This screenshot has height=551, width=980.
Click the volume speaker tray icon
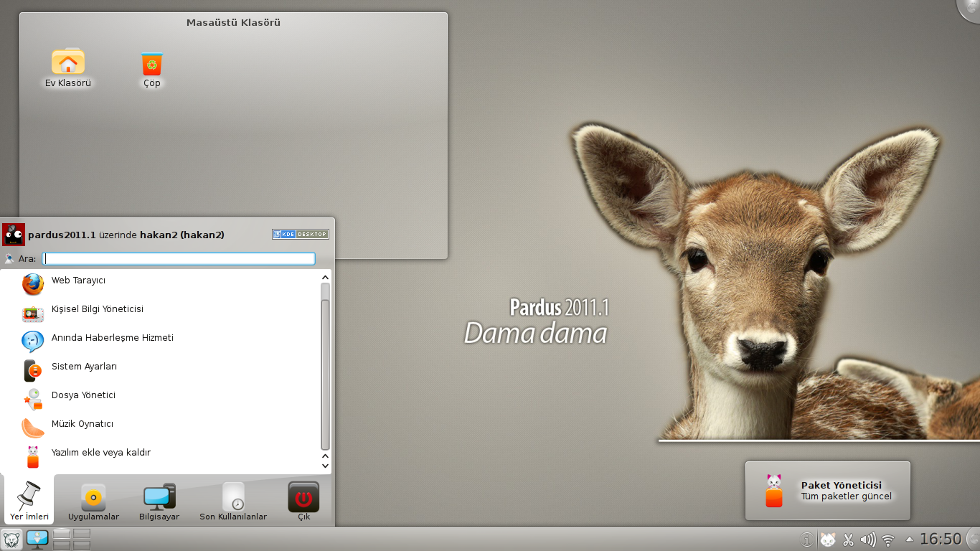click(868, 540)
